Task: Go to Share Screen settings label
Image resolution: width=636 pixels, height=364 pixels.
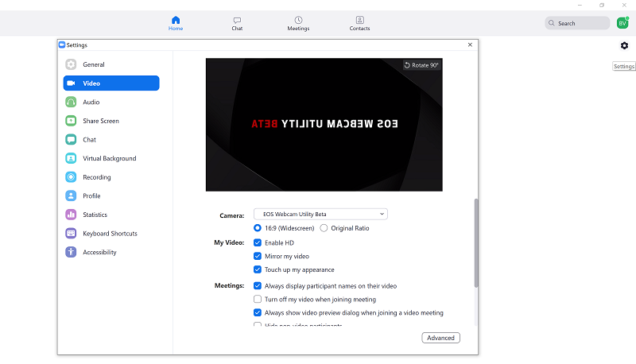Action: point(101,121)
